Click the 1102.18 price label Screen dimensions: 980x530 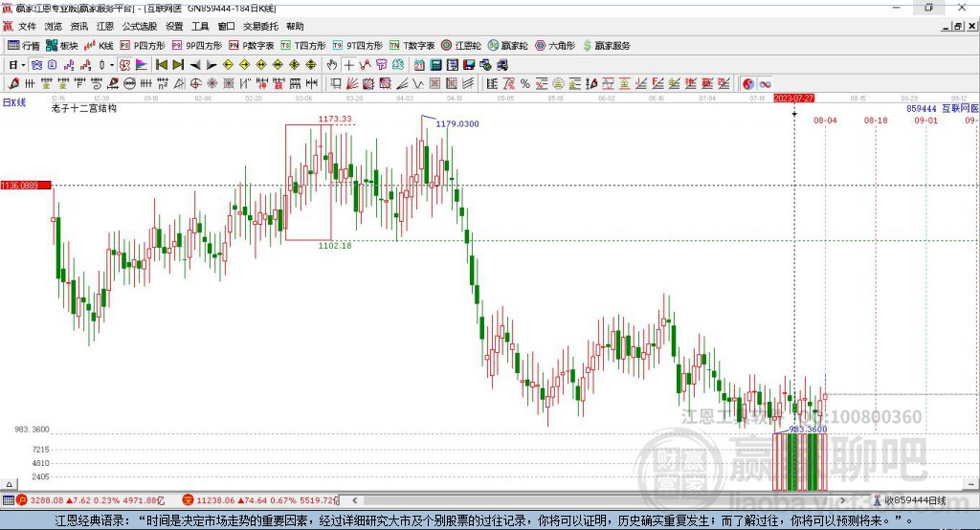tap(335, 246)
